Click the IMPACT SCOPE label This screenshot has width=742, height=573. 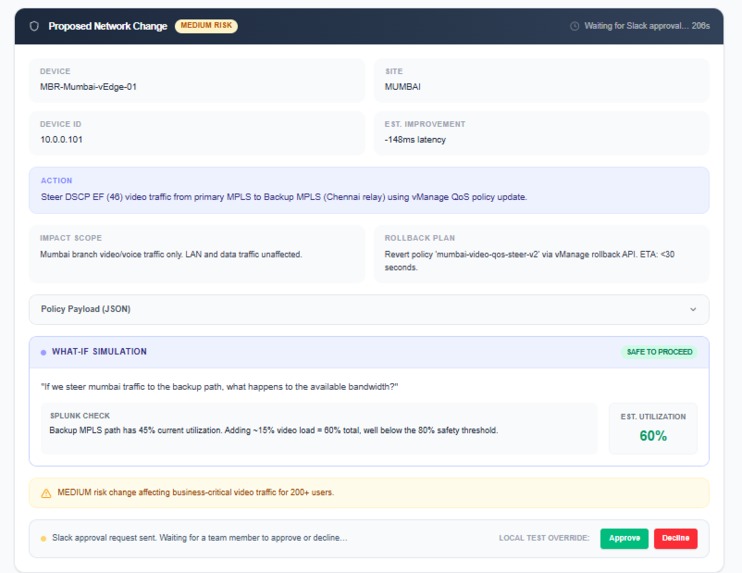[71, 238]
